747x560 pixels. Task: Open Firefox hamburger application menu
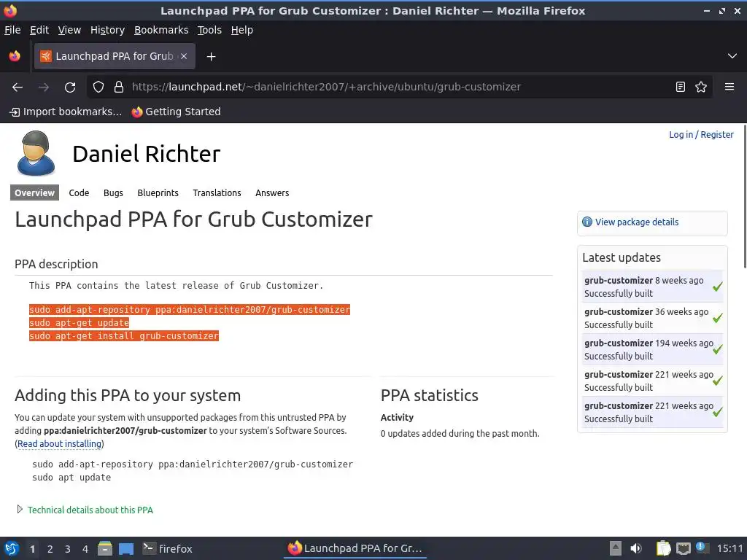(729, 87)
